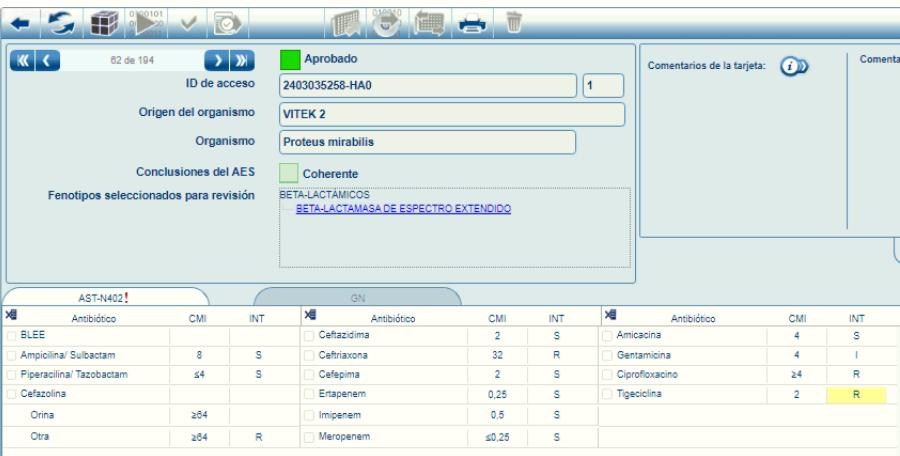
Task: Click the back arrow toolbar icon
Action: 21,21
